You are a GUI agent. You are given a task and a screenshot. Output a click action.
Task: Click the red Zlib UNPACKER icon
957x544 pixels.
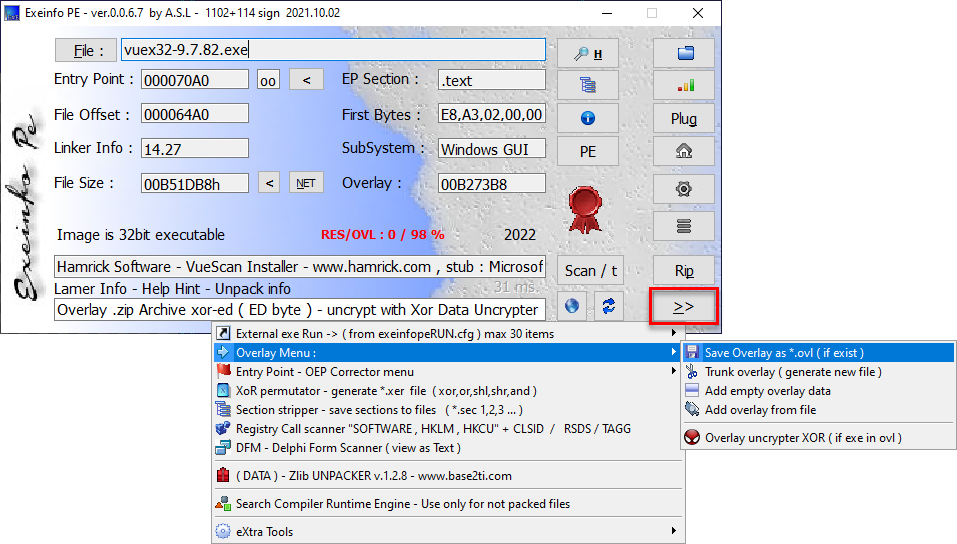[223, 475]
